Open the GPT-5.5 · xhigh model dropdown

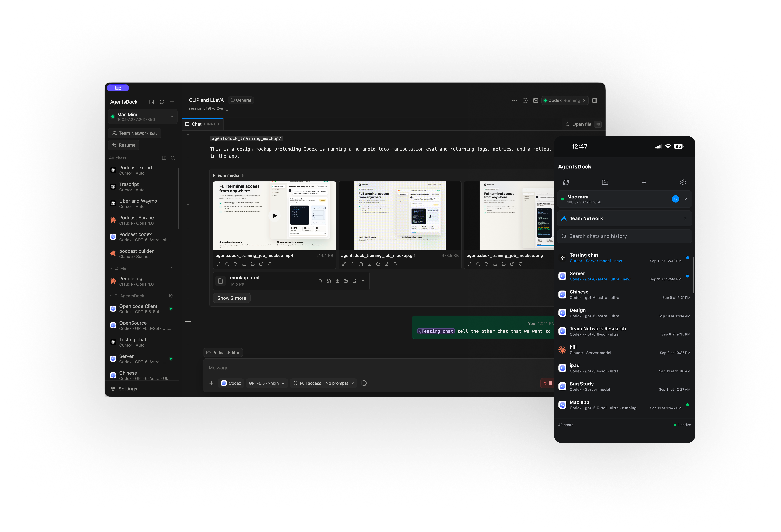267,383
